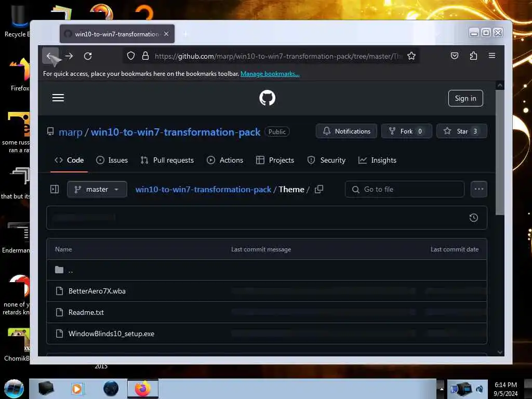Go to the parent directory row
Screen dimensions: 532x399
[x=267, y=270]
